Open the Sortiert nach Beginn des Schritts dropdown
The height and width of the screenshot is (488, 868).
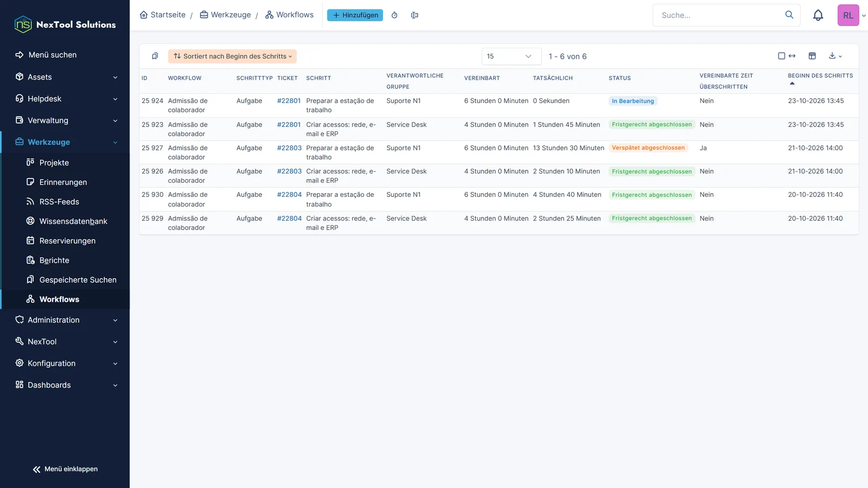coord(232,56)
